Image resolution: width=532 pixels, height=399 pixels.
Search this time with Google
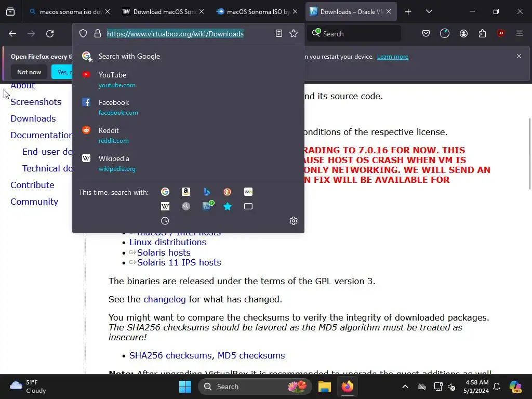(165, 192)
